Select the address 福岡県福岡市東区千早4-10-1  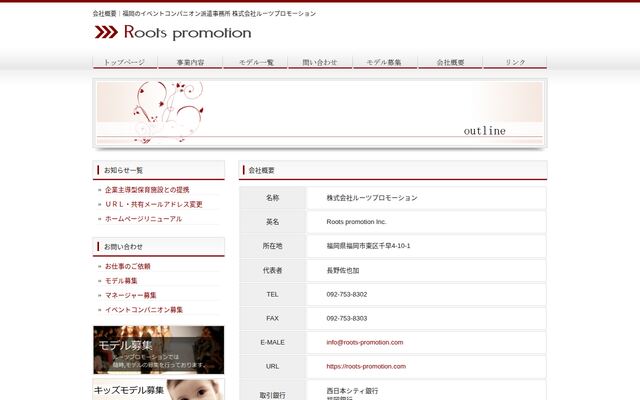(368, 246)
